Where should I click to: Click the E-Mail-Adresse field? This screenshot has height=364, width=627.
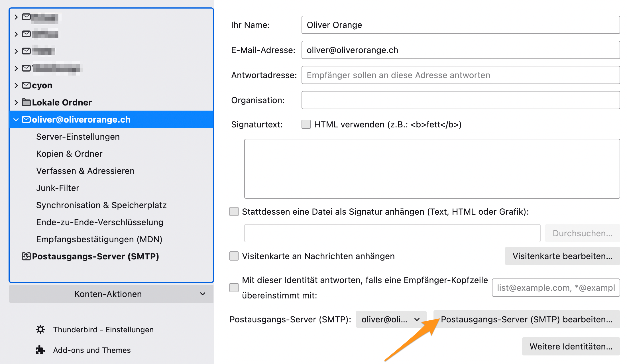(461, 50)
